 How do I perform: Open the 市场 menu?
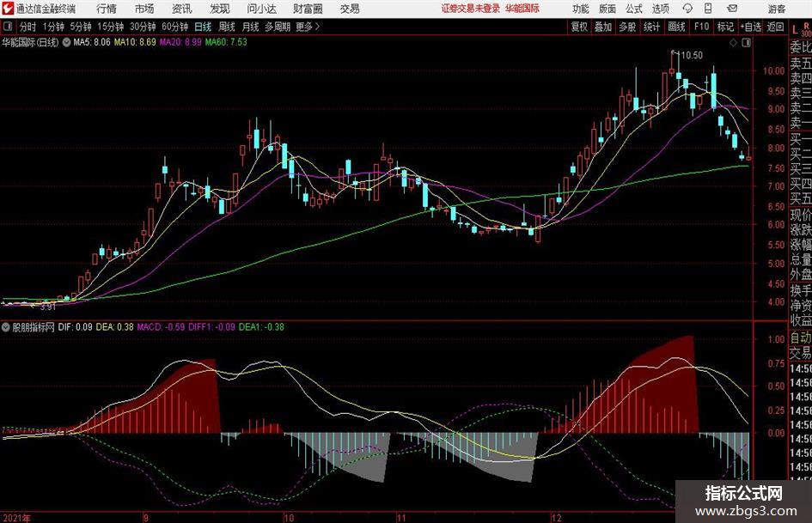coord(144,9)
